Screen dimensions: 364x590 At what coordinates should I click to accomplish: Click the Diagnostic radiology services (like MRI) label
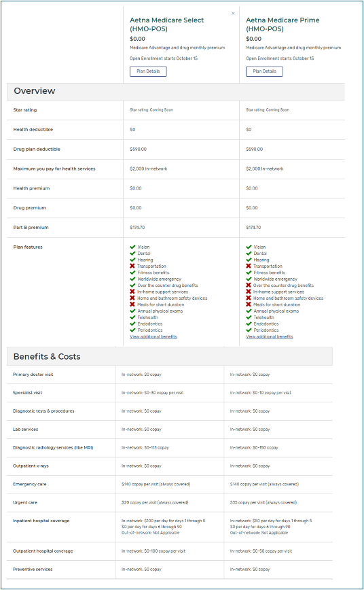pos(53,447)
